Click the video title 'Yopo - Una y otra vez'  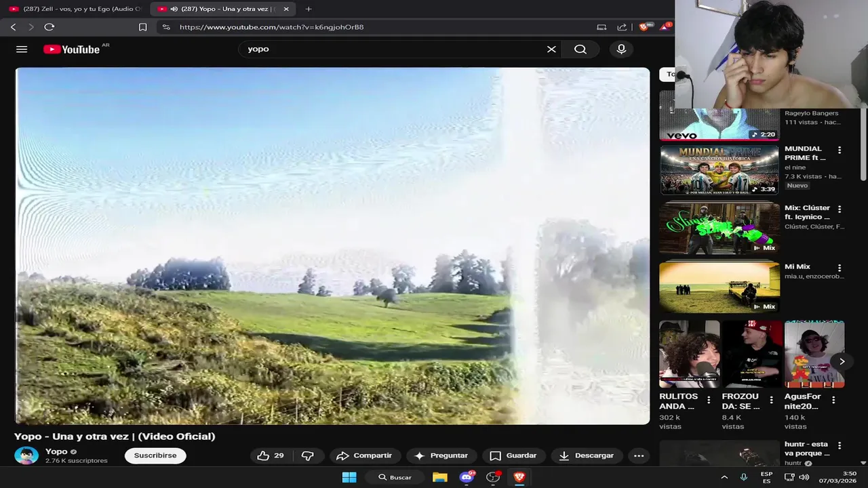pyautogui.click(x=115, y=436)
